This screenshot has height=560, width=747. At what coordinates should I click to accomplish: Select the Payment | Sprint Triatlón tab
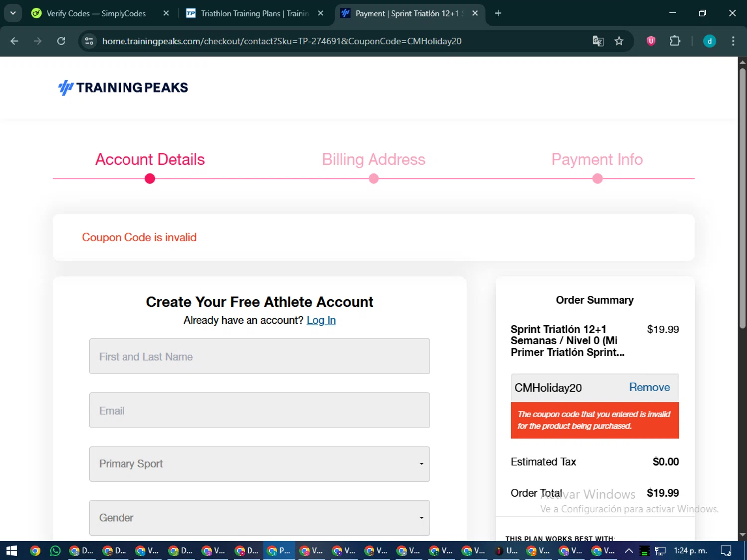click(408, 13)
